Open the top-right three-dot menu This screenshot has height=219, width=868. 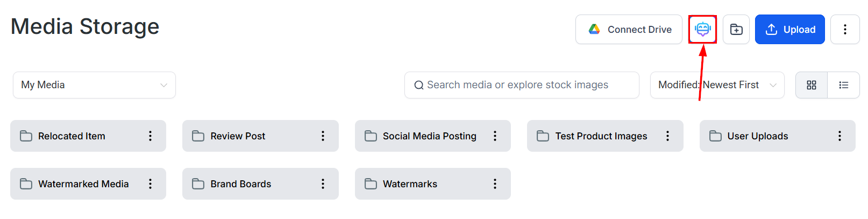[x=844, y=29]
